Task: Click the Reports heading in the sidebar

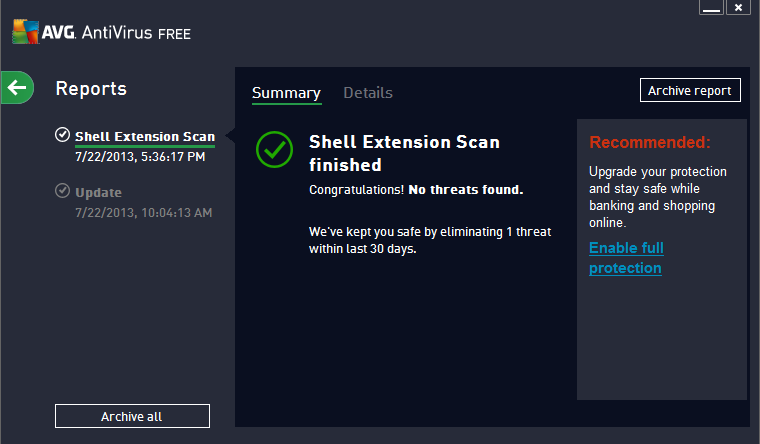Action: tap(91, 88)
